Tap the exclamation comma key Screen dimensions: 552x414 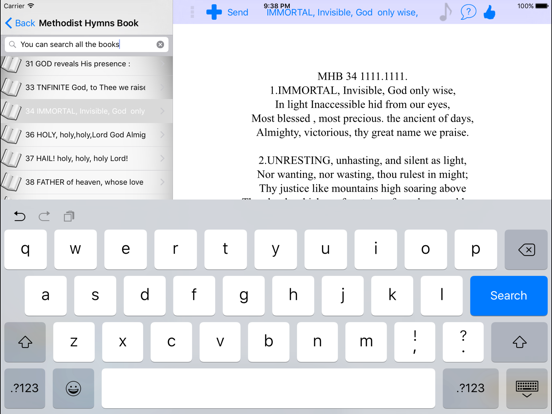point(415,342)
